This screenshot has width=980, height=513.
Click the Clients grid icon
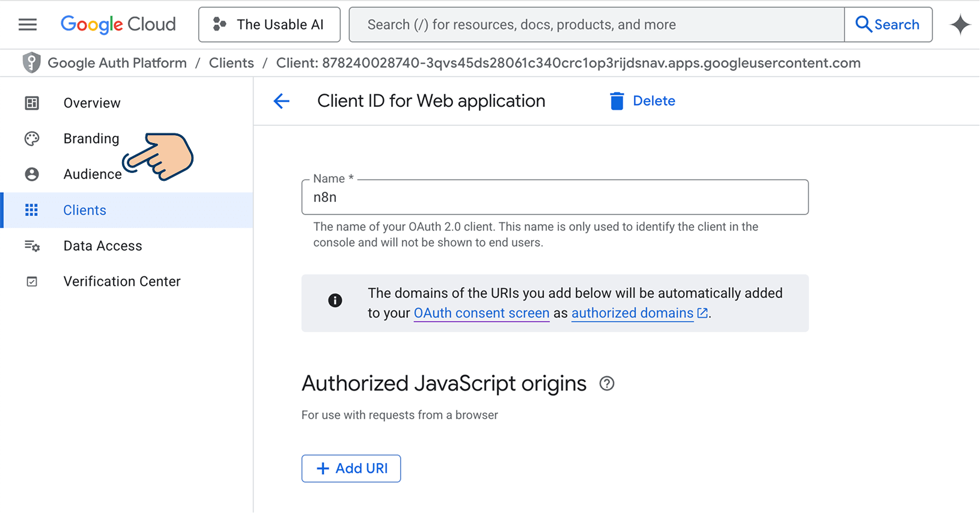(31, 210)
